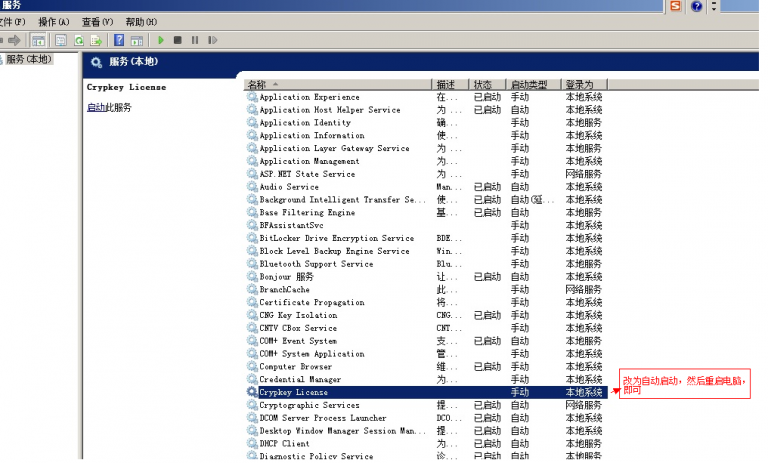Click the Export List toolbar icon
This screenshot has width=768, height=463.
96,40
